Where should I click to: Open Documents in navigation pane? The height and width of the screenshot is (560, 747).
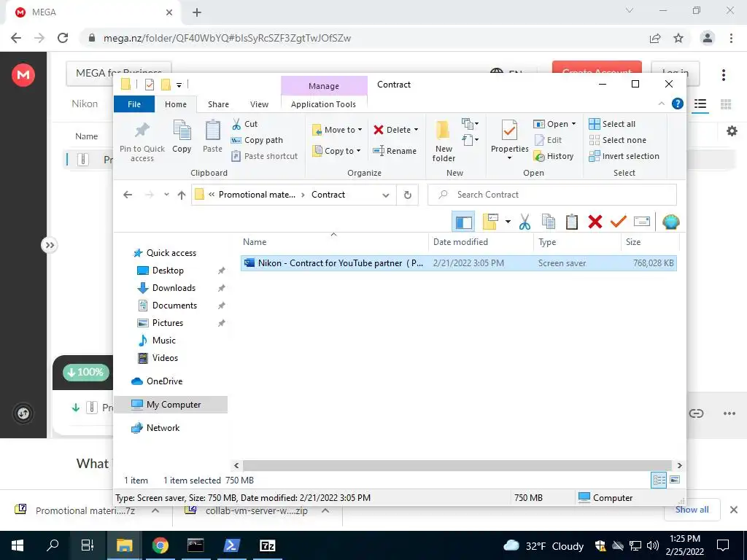click(174, 306)
